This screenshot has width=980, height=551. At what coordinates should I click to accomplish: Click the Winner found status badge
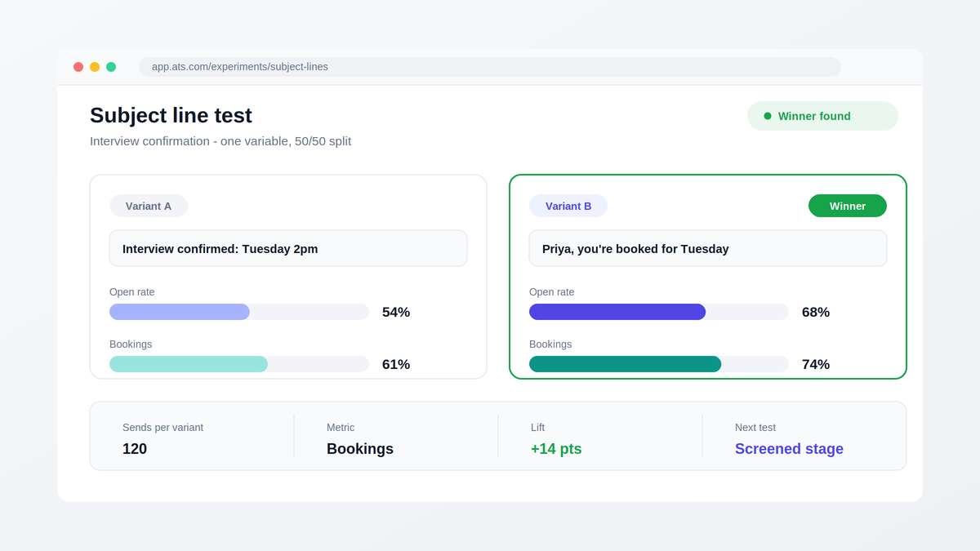822,116
